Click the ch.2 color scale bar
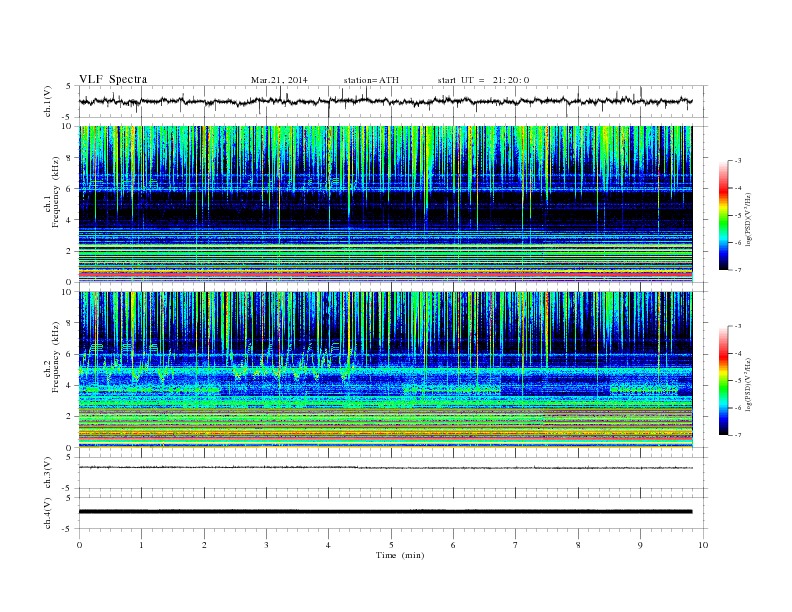This screenshot has height=612, width=792. pyautogui.click(x=723, y=381)
